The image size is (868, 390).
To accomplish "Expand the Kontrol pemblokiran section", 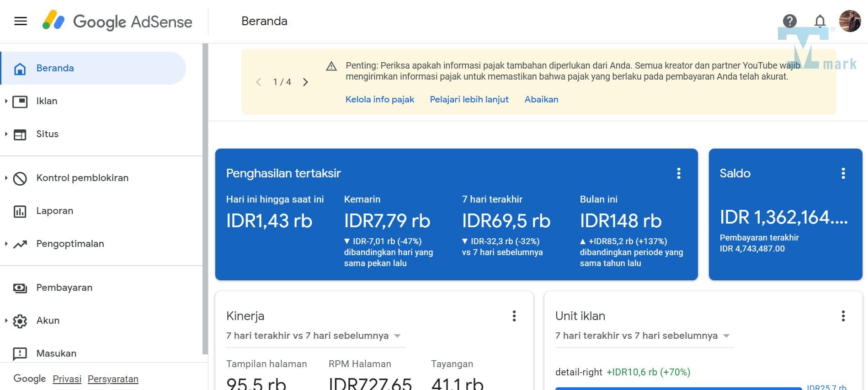I will [x=6, y=178].
